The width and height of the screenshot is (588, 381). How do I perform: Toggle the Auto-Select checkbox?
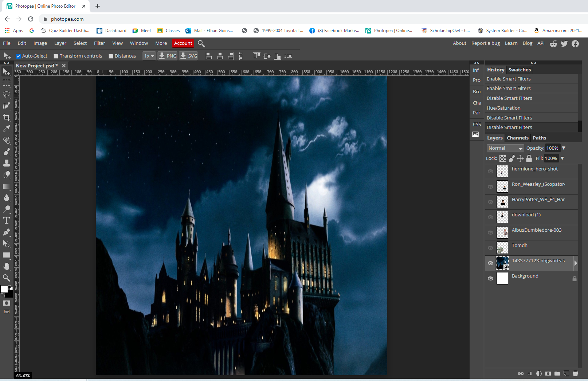pyautogui.click(x=18, y=56)
